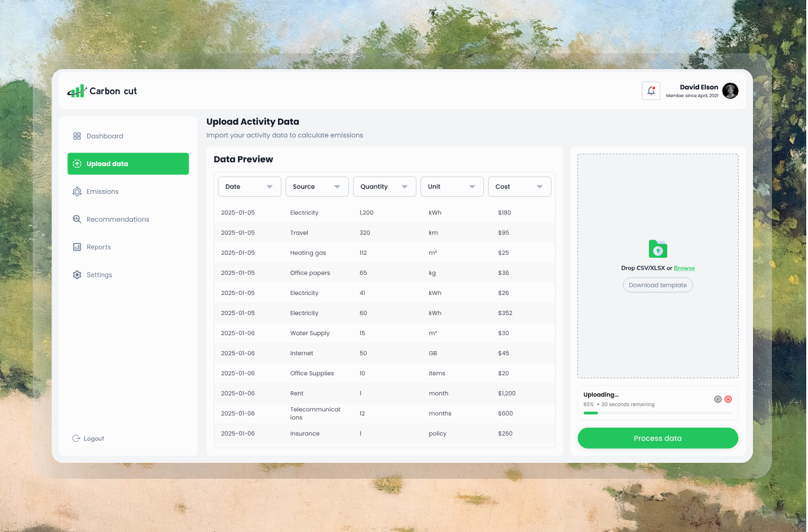Click the Browse link
Image resolution: width=808 pixels, height=532 pixels.
[x=684, y=268]
